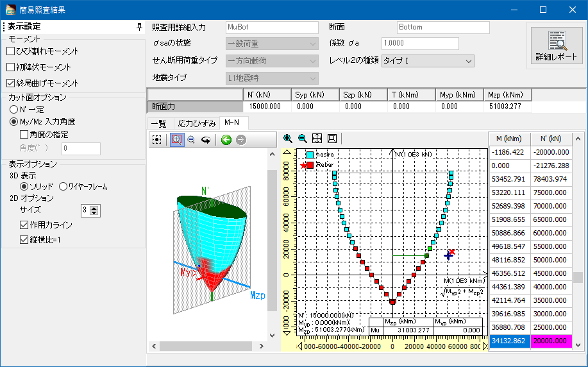Click the Mzp value 51003.277 cell
This screenshot has height=367, width=588.
point(508,107)
